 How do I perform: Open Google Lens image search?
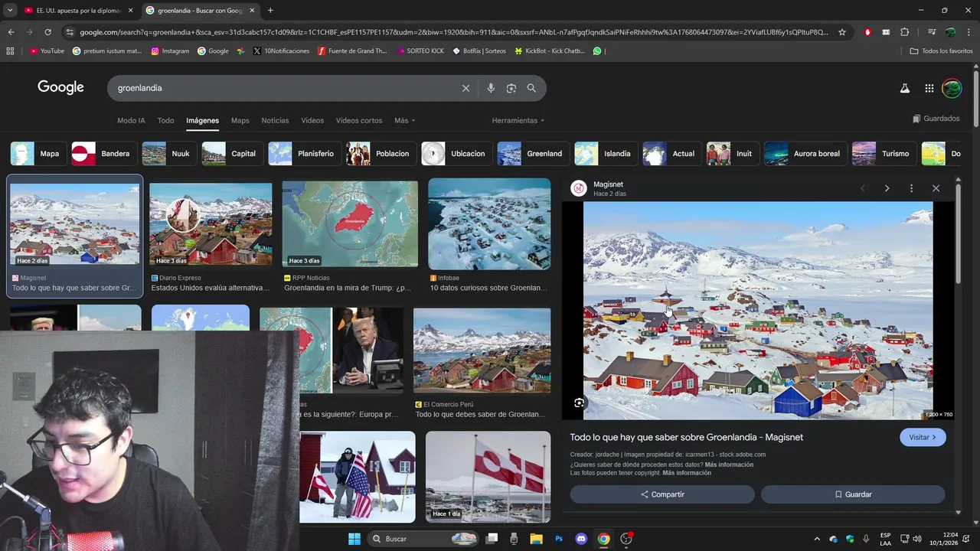[x=511, y=88]
